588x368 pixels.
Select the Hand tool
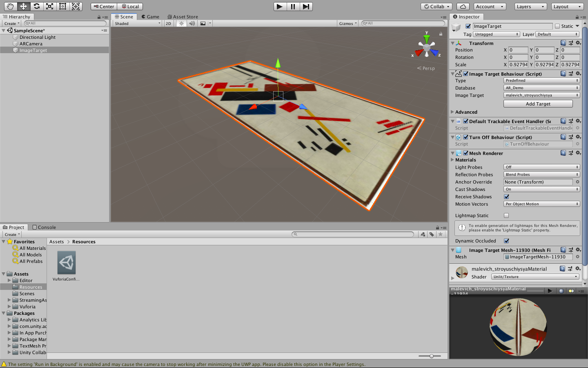click(x=11, y=7)
